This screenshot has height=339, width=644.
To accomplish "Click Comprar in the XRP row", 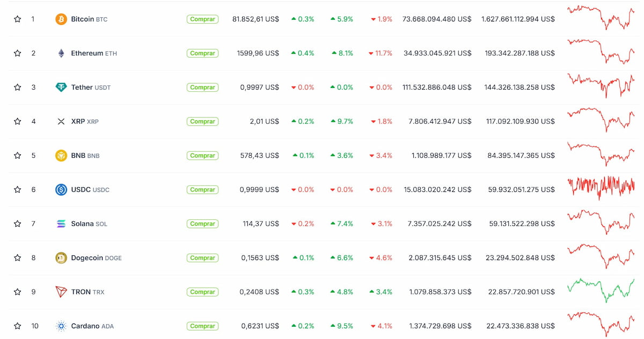I will 202,121.
